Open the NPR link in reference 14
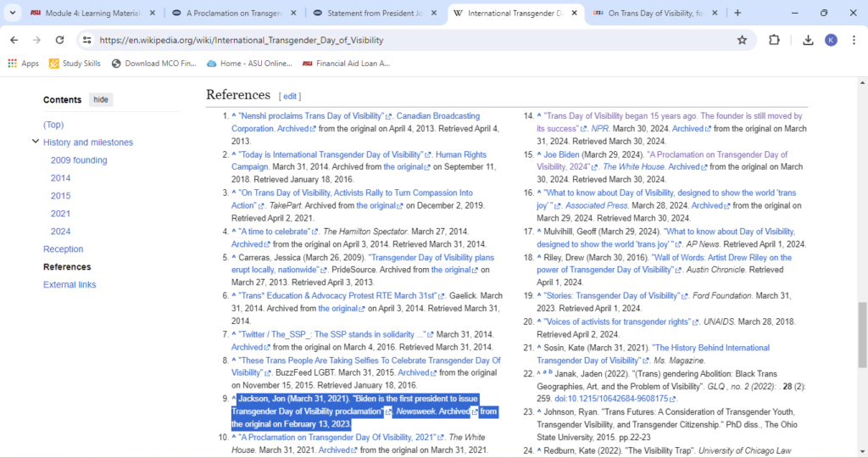This screenshot has width=868, height=458. point(599,128)
